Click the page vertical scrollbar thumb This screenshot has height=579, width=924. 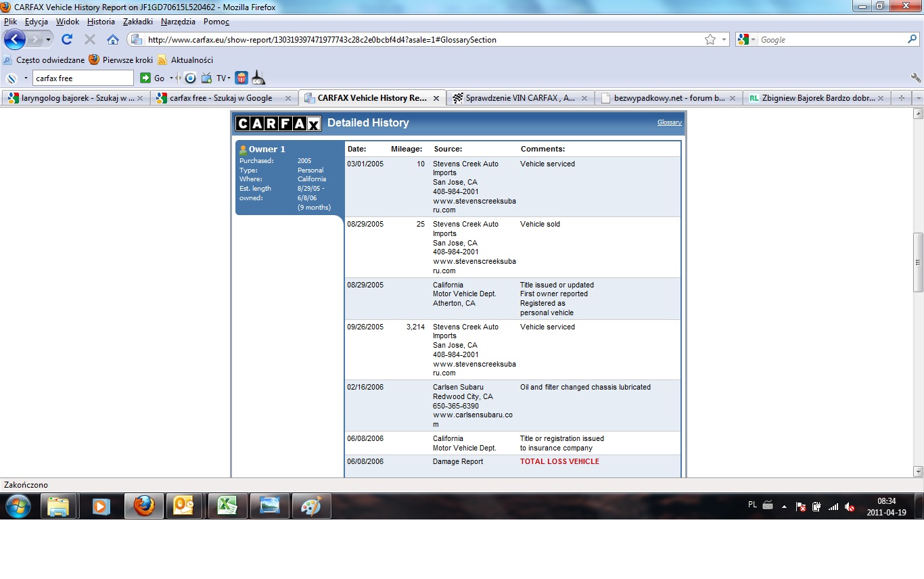[918, 262]
